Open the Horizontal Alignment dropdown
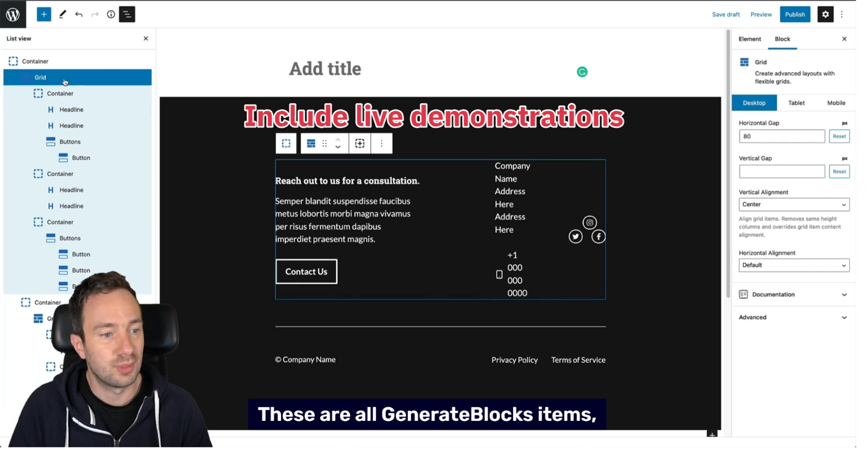This screenshot has height=449, width=868. click(794, 265)
